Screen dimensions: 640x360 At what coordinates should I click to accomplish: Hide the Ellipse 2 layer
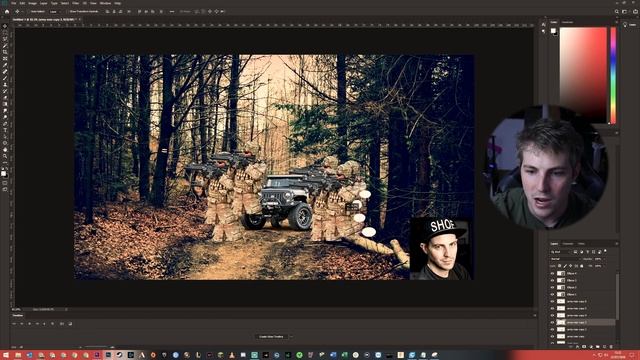[552, 287]
